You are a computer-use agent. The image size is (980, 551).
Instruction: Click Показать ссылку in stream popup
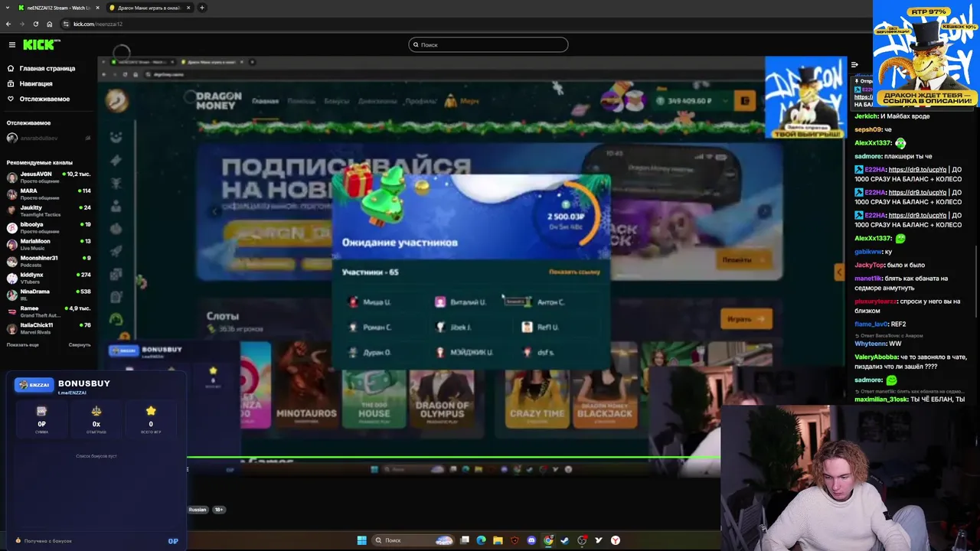(x=574, y=272)
